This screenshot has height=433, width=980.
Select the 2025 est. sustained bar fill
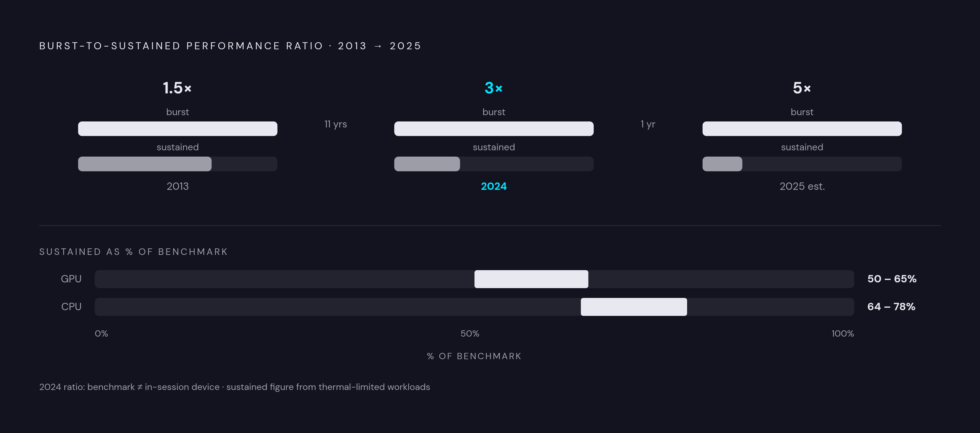click(x=722, y=164)
